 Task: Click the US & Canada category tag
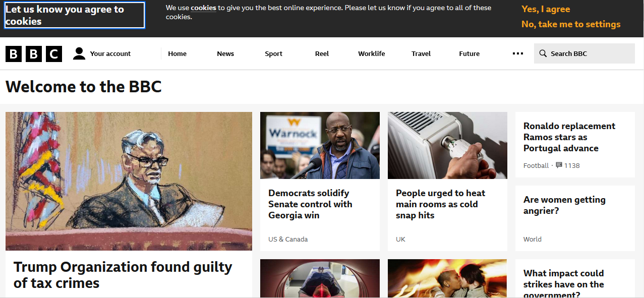click(288, 239)
